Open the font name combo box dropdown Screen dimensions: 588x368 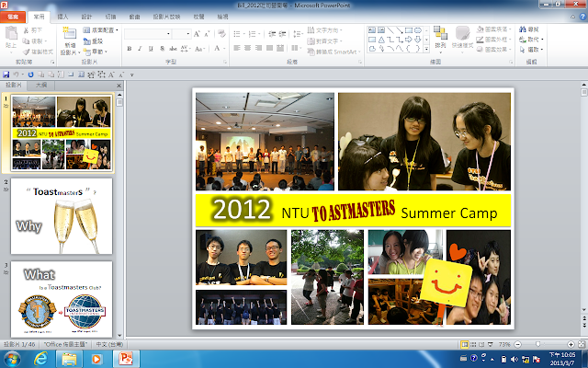point(168,34)
